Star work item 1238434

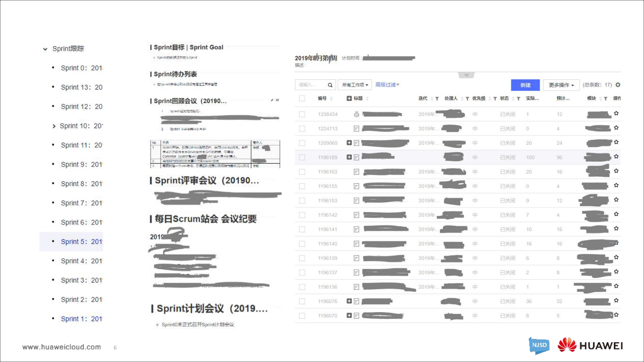(616, 114)
